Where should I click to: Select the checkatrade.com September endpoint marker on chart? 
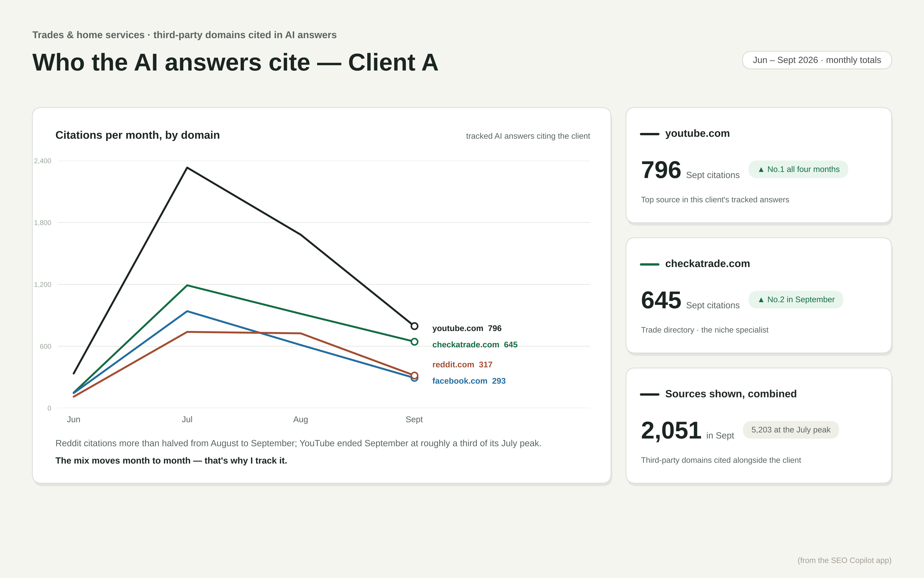tap(414, 342)
